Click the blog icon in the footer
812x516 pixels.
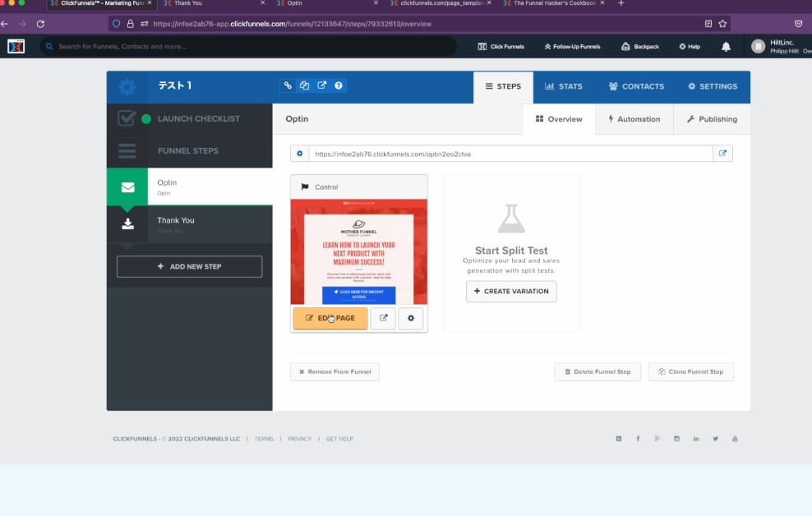[x=618, y=439]
